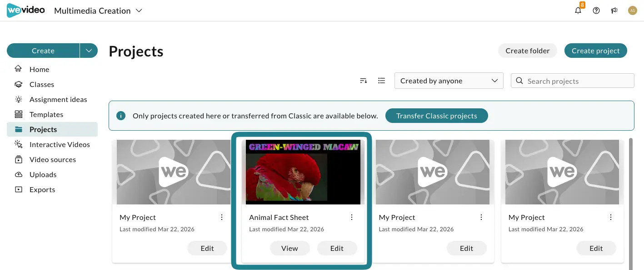Select Projects in sidebar

point(52,129)
